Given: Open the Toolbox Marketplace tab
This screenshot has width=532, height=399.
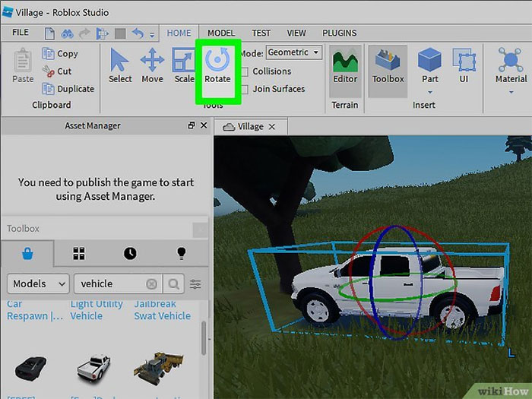Looking at the screenshot, I should (27, 253).
